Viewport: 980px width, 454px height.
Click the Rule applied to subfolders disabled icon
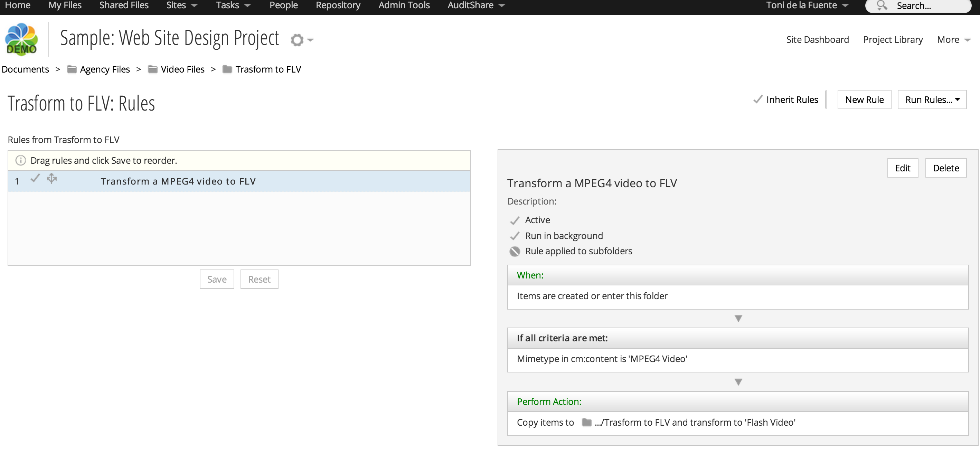click(x=514, y=251)
